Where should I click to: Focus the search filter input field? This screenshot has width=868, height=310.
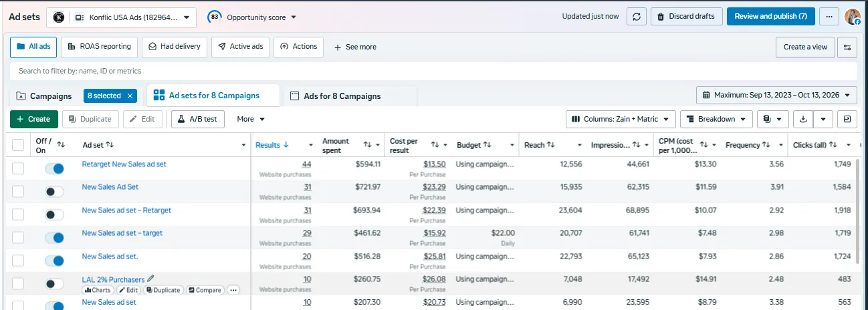coord(433,71)
